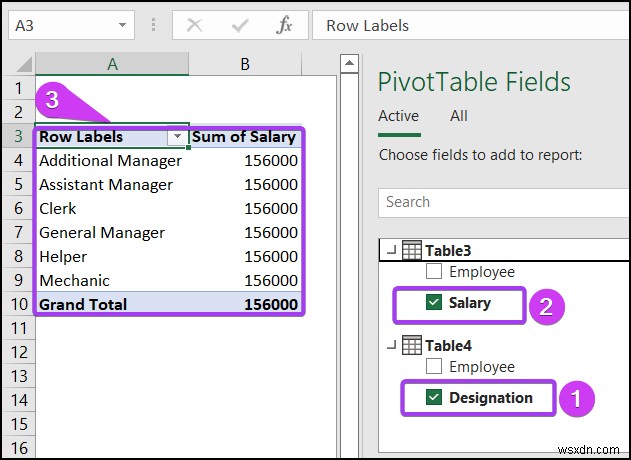Collapse the Table3 field list
Screen dimensions: 631x460
coord(389,250)
